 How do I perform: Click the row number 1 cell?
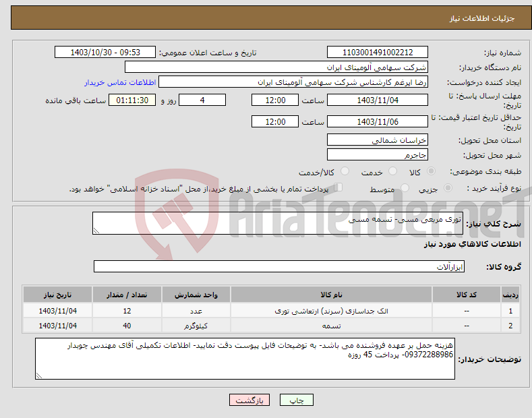pos(510,311)
